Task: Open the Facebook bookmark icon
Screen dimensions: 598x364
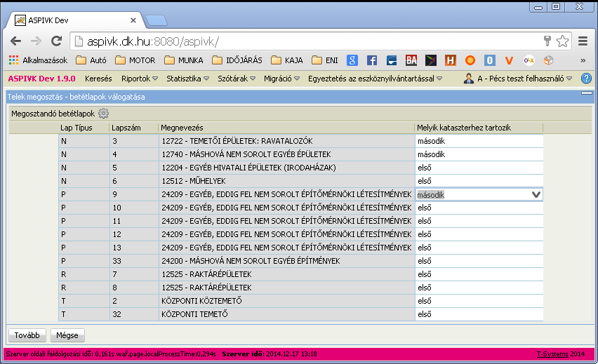Action: pos(372,60)
